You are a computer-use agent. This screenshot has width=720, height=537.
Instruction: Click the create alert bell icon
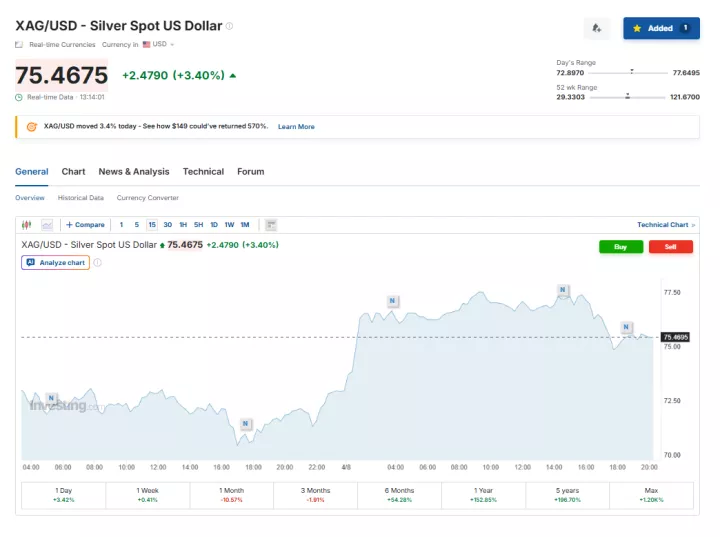coord(597,28)
